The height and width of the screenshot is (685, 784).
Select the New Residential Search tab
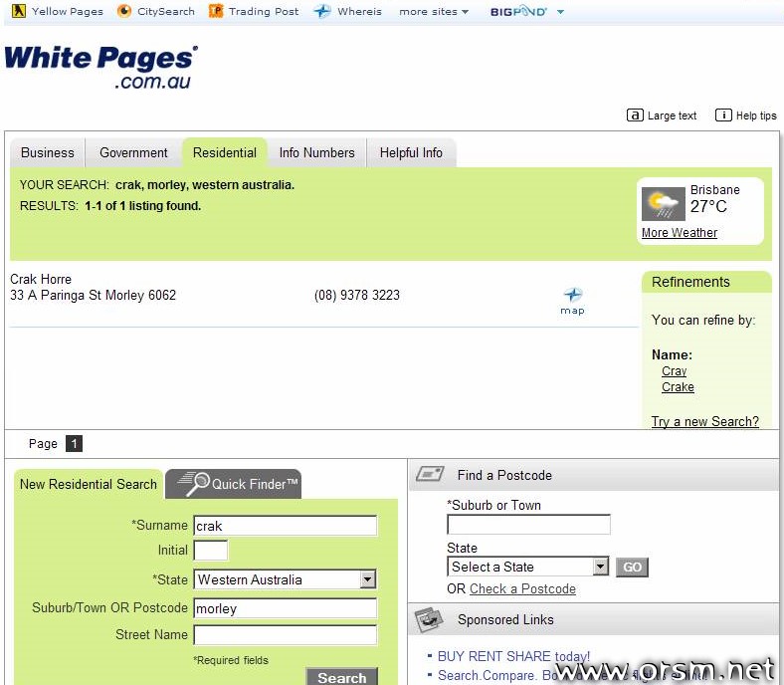coord(89,484)
